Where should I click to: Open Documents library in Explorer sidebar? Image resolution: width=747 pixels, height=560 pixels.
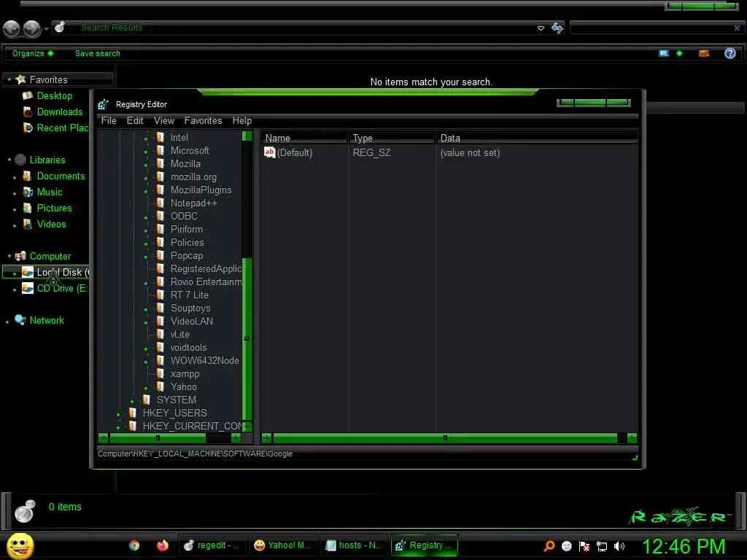pos(61,176)
